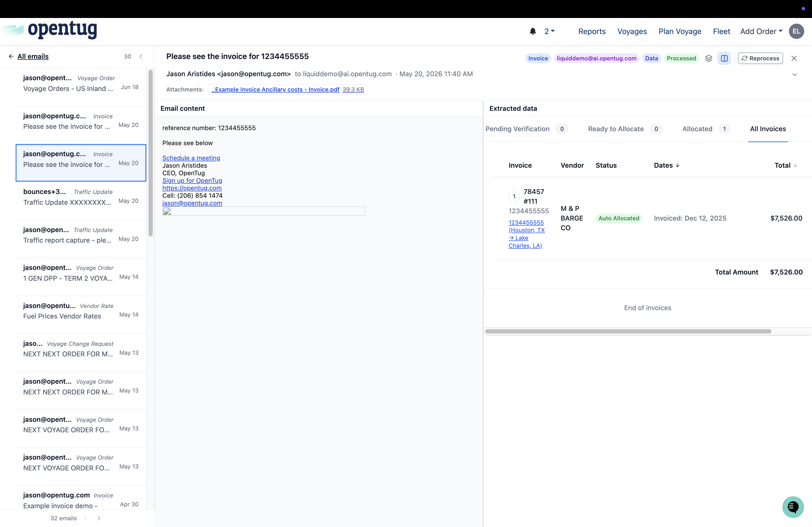Open the Plan Voyage page
This screenshot has height=527, width=812.
[x=680, y=31]
